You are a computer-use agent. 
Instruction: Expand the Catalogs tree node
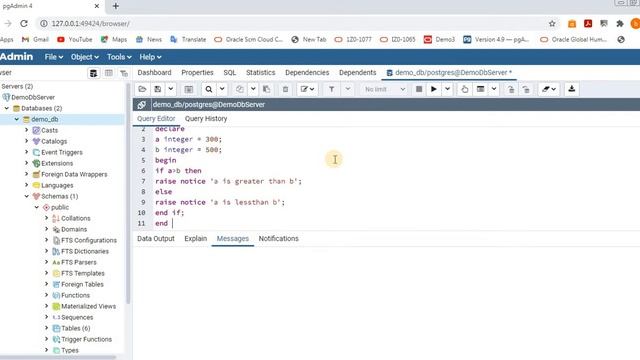click(27, 141)
